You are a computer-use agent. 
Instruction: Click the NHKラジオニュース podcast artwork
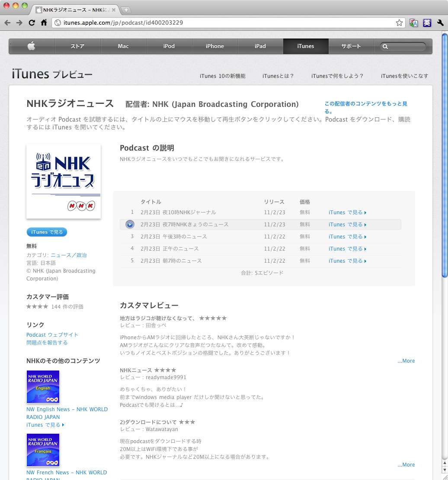64,181
